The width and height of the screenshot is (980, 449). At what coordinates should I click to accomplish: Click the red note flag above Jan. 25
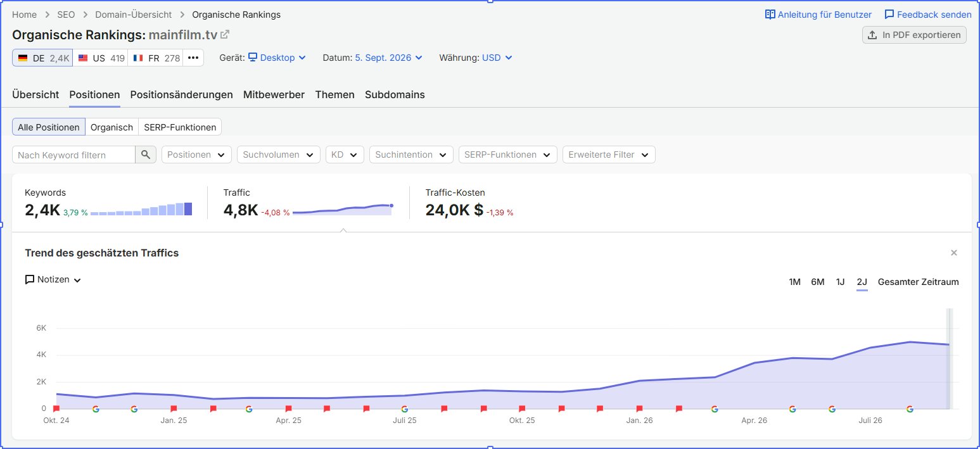[x=174, y=409]
